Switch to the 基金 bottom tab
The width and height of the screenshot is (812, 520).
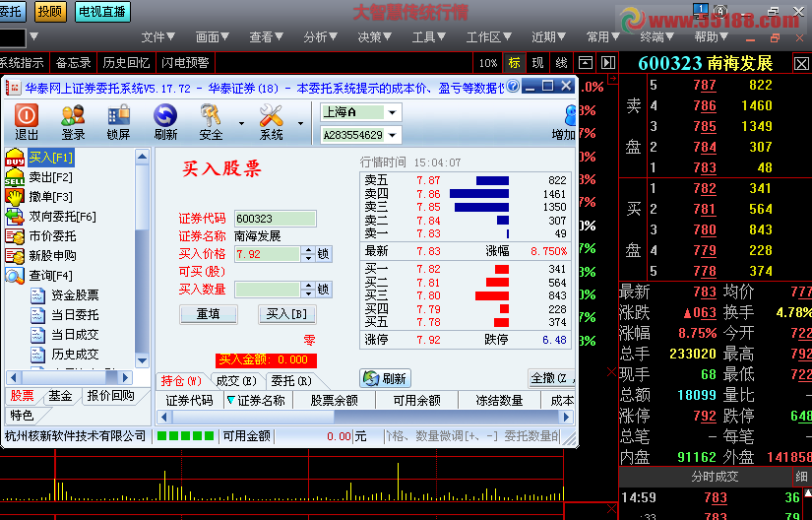tap(60, 396)
